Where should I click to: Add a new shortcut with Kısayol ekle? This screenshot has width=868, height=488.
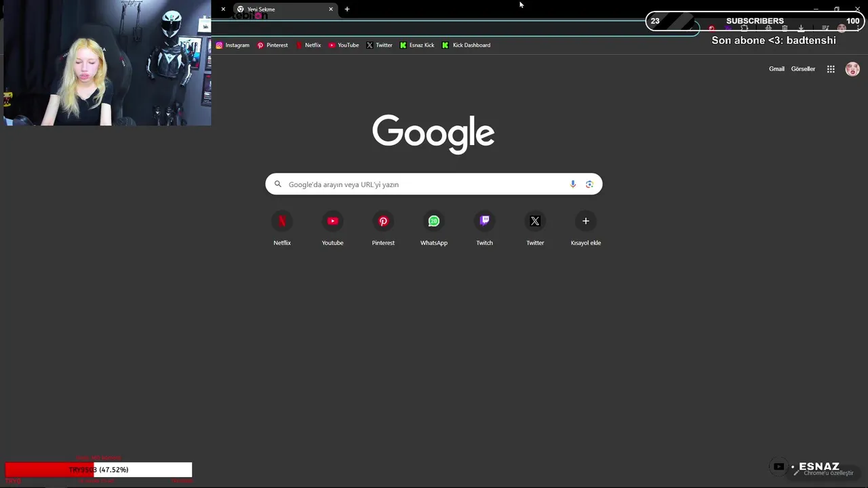[x=586, y=228]
